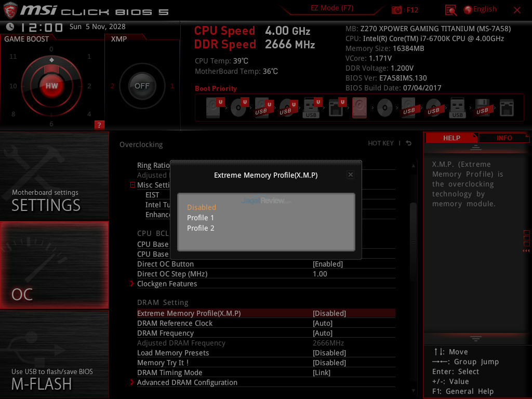The height and width of the screenshot is (399, 532).
Task: Click the F12 screenshot camera icon
Action: 396,10
